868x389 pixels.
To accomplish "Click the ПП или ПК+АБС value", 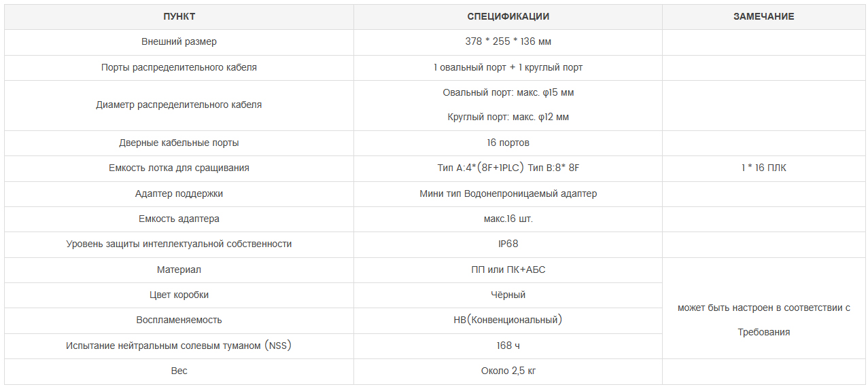I will coord(508,270).
